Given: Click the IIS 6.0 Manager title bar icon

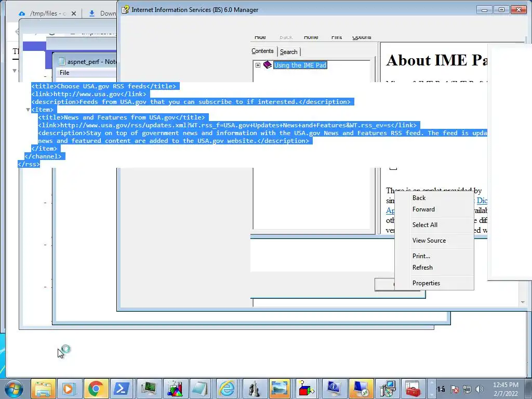Looking at the screenshot, I should (x=126, y=9).
